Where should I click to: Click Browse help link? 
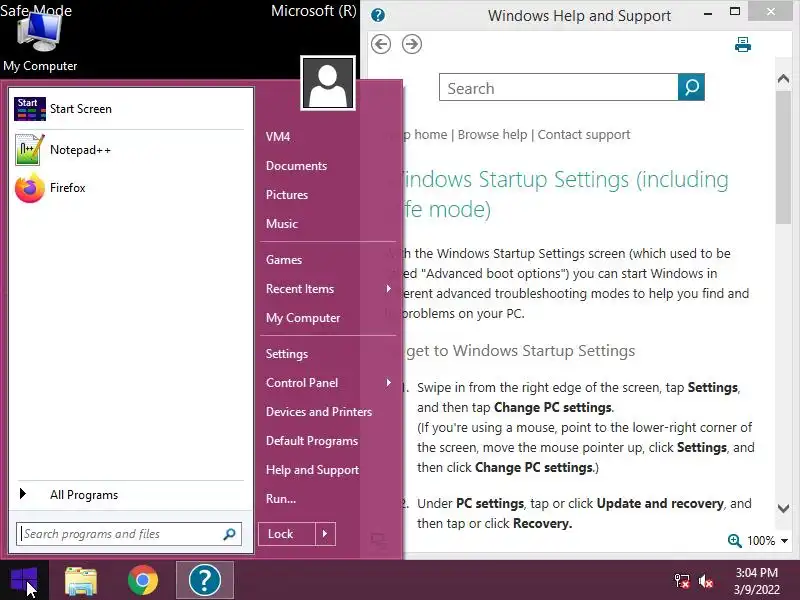click(492, 135)
